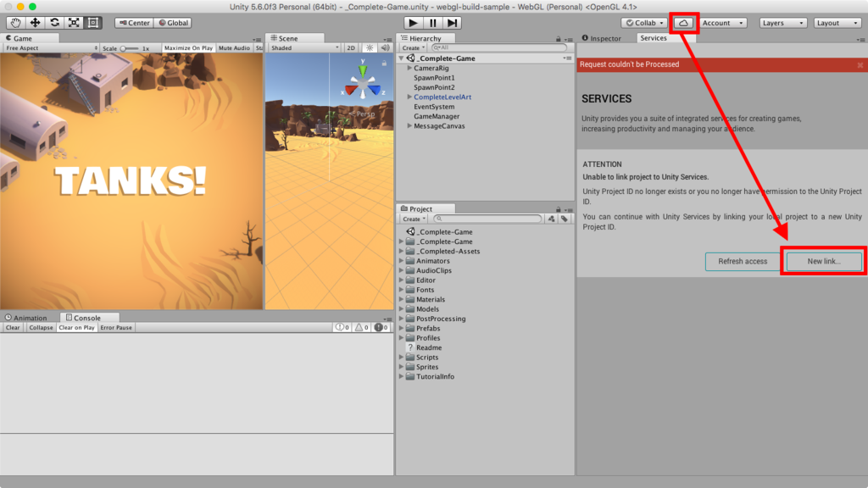
Task: Toggle pivot Center mode
Action: 135,23
